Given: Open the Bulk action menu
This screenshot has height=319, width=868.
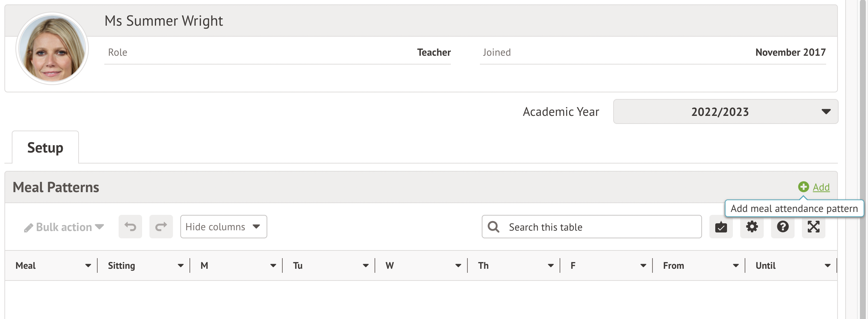Looking at the screenshot, I should (x=64, y=227).
